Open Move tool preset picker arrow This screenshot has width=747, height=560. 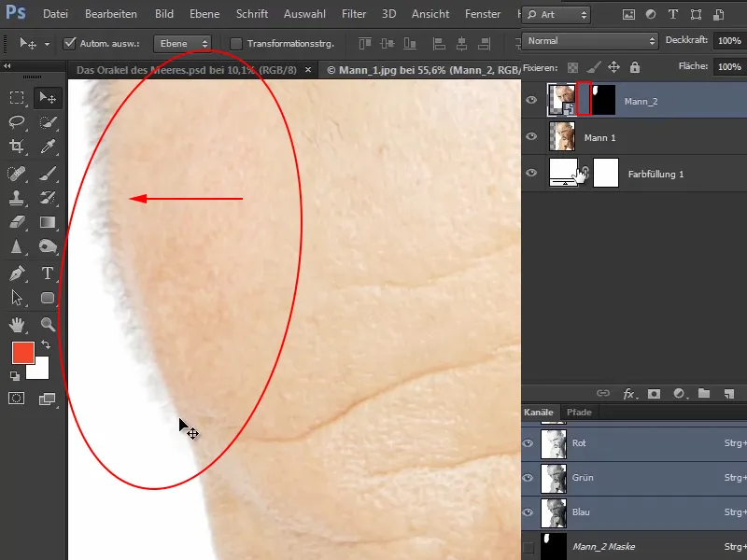pyautogui.click(x=47, y=44)
